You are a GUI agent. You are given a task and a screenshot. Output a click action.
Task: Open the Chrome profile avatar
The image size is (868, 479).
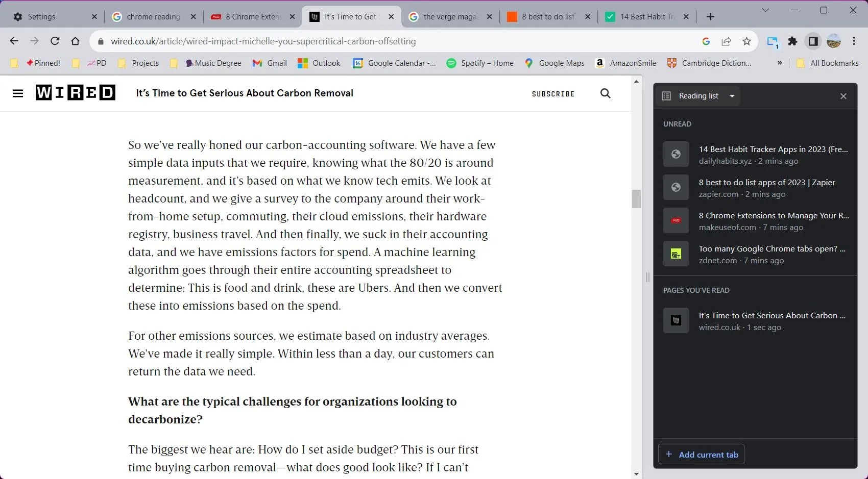coord(834,41)
